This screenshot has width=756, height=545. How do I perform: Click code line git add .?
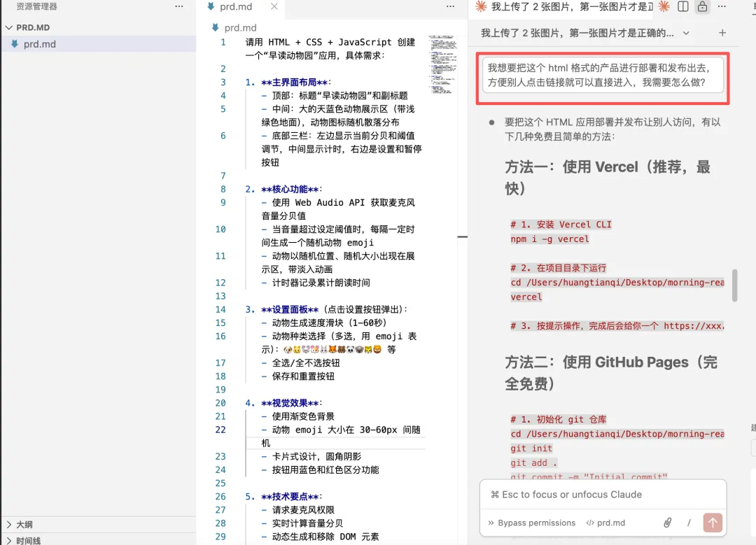click(533, 462)
